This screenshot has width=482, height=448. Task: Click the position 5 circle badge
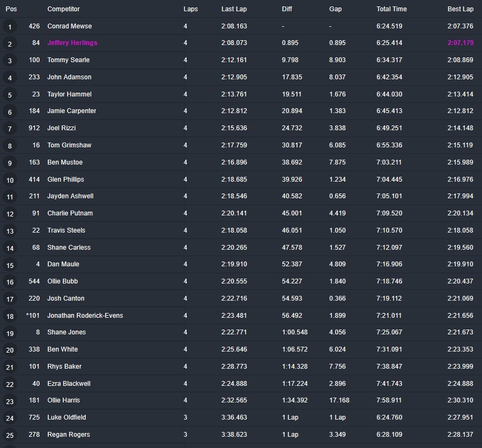click(10, 95)
